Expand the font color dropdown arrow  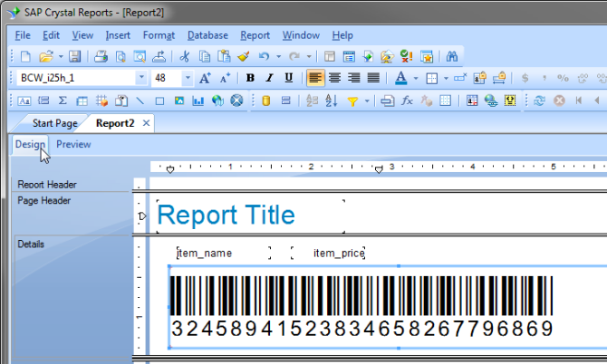416,78
